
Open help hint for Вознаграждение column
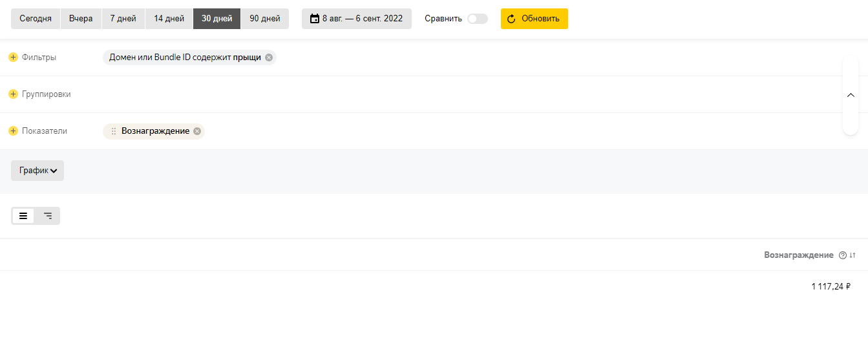[x=842, y=255]
